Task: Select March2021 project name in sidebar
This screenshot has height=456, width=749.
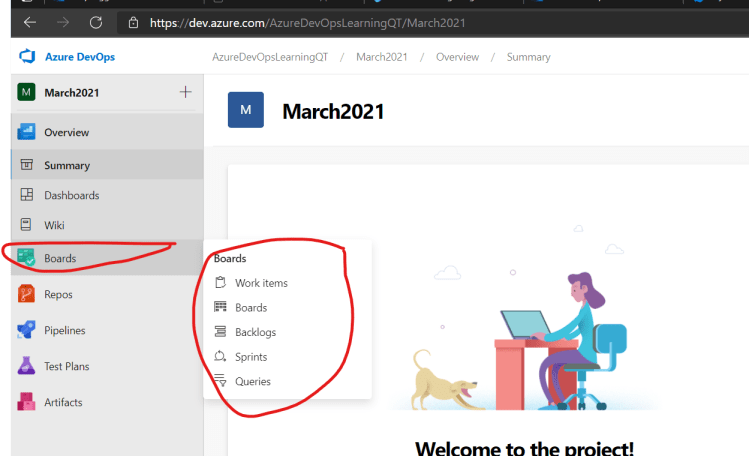Action: pos(72,93)
